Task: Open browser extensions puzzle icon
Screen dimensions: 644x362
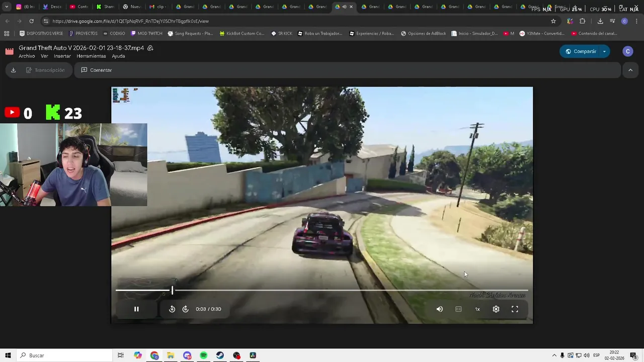Action: 583,21
